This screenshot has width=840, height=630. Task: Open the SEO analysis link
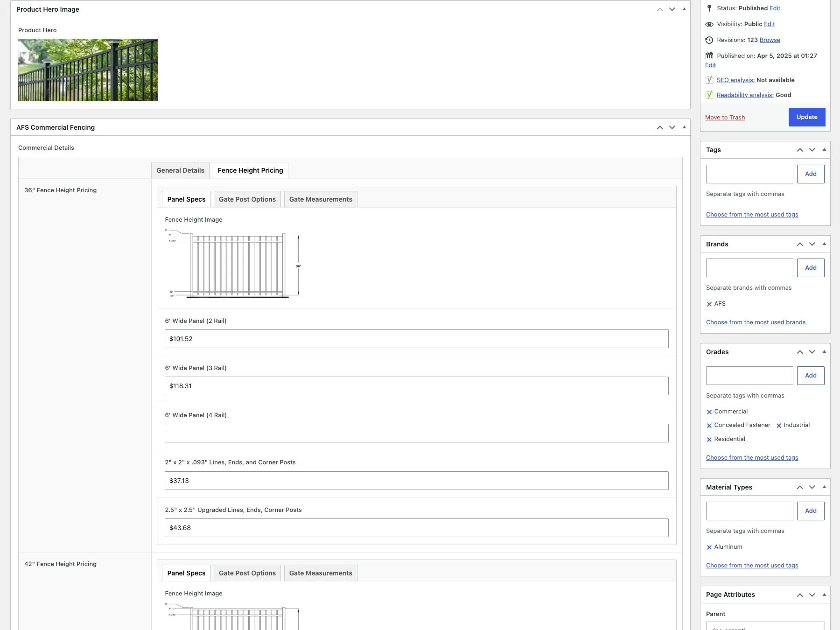pos(735,80)
